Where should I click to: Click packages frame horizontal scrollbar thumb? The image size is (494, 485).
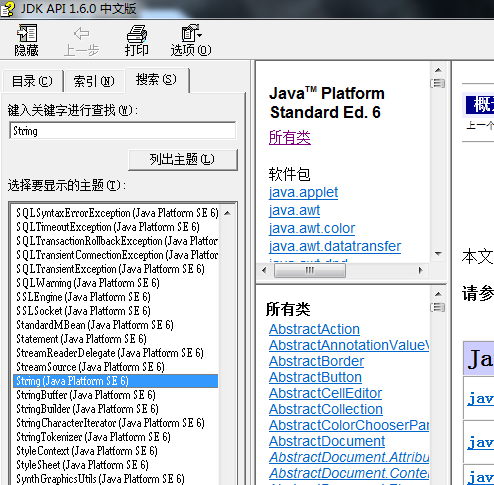[310, 270]
